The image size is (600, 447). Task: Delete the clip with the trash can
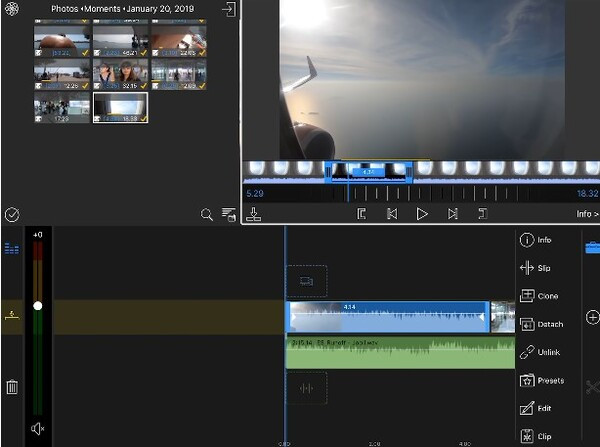tap(12, 387)
